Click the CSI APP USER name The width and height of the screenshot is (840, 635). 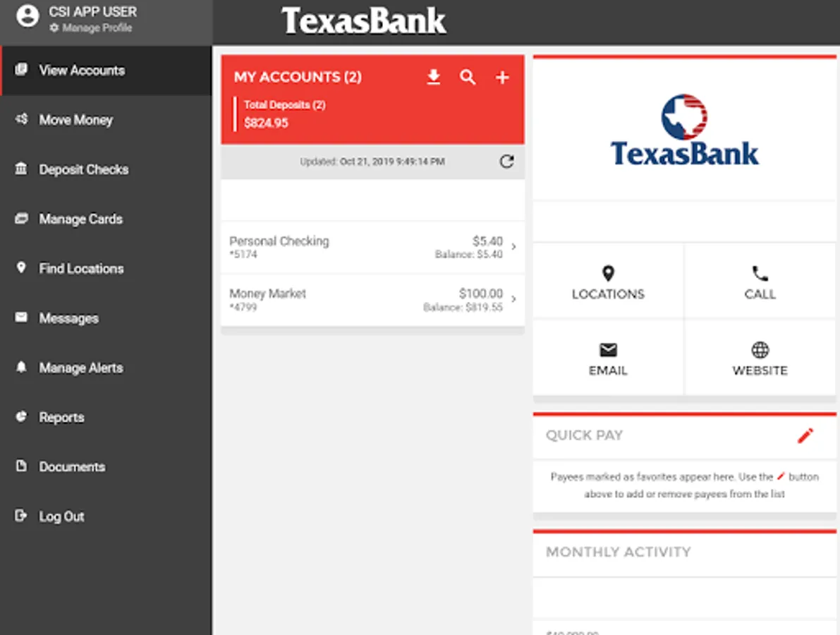click(92, 11)
